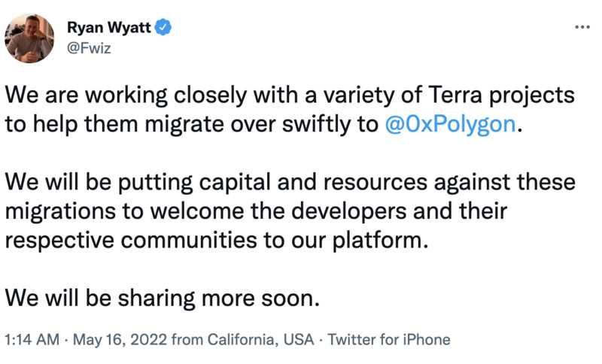Image resolution: width=602 pixels, height=364 pixels.
Task: Open the tweet's three-dot more options menu
Action: point(582,27)
